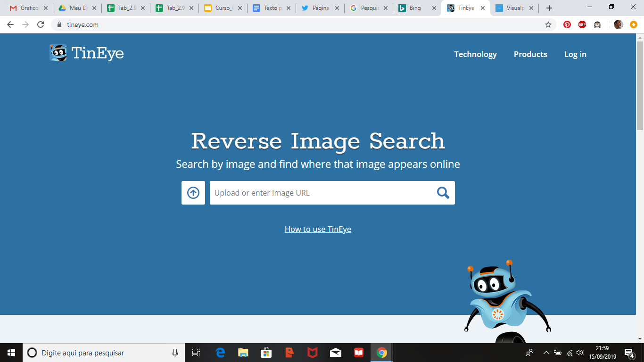Close the TinEye tab
Viewport: 644px width, 362px height.
[x=483, y=8]
